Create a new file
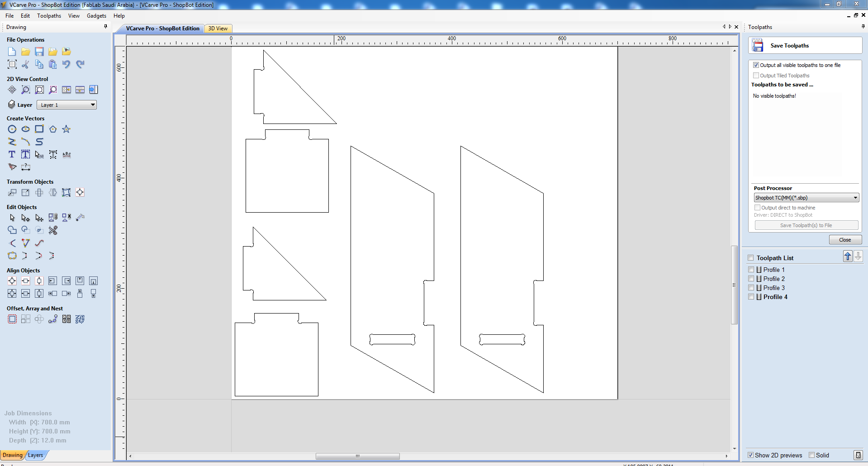868x466 pixels. coord(12,52)
